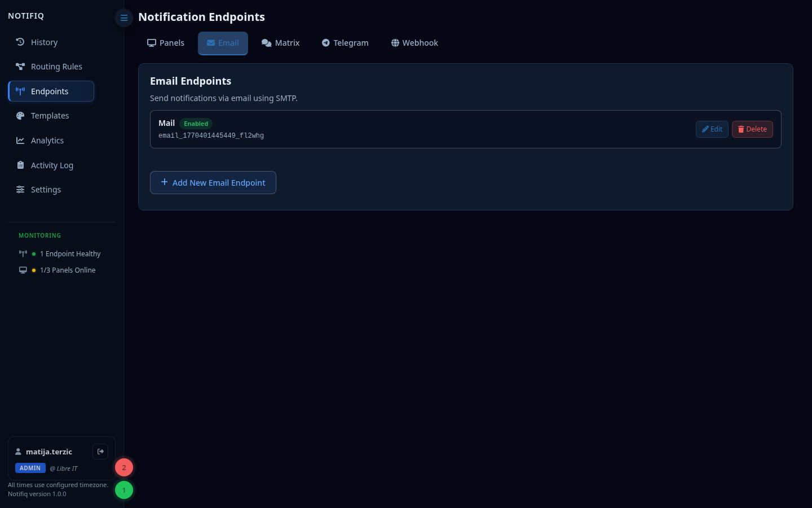
Task: Select the Endpoints sidebar item
Action: click(51, 91)
